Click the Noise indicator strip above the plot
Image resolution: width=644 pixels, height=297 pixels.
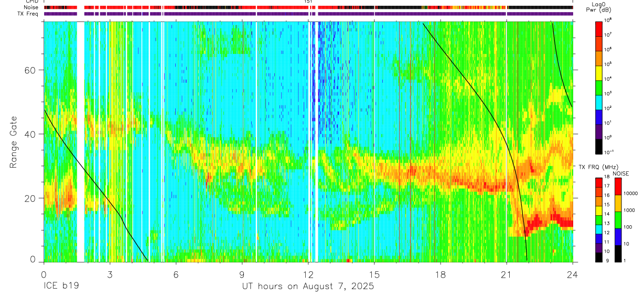pyautogui.click(x=308, y=7)
